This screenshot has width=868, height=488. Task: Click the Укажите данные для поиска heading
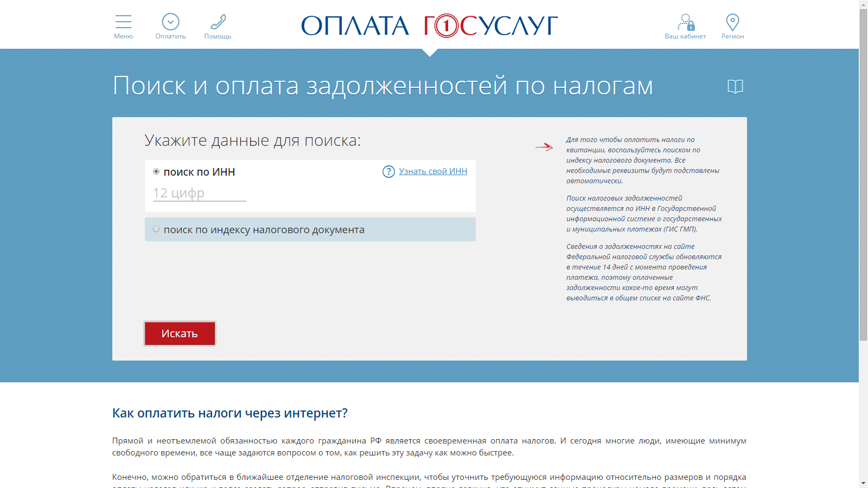pyautogui.click(x=252, y=140)
